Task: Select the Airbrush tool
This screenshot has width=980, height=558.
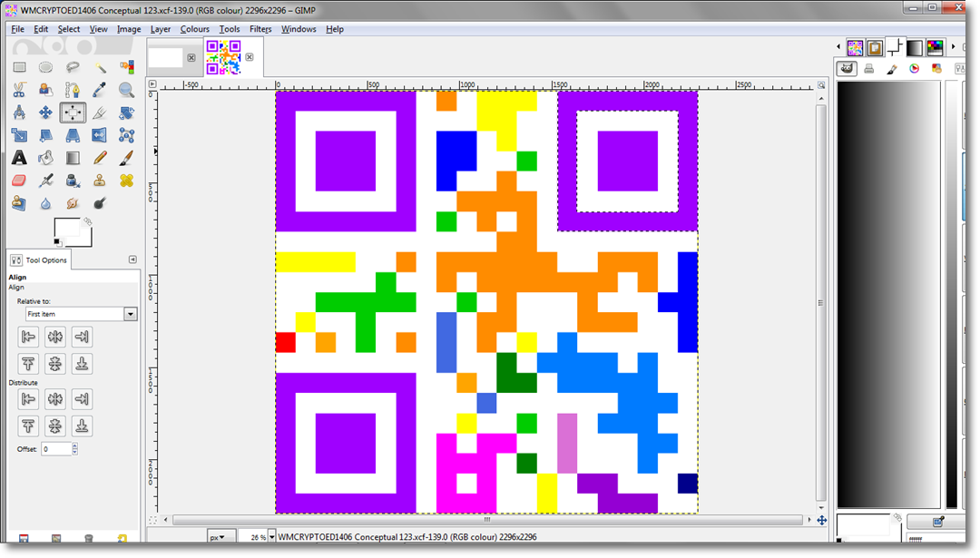Action: click(x=45, y=181)
